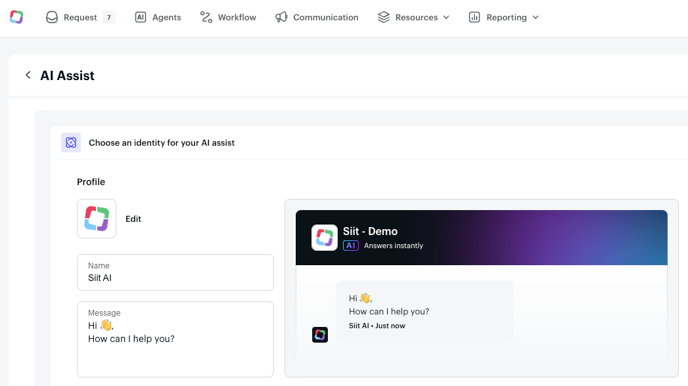Expand the Resources dropdown chevron

446,17
